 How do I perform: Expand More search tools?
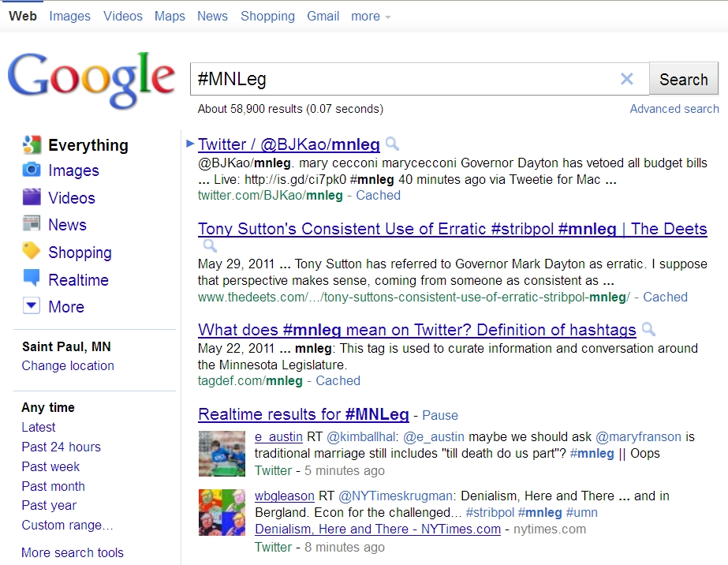tap(73, 552)
